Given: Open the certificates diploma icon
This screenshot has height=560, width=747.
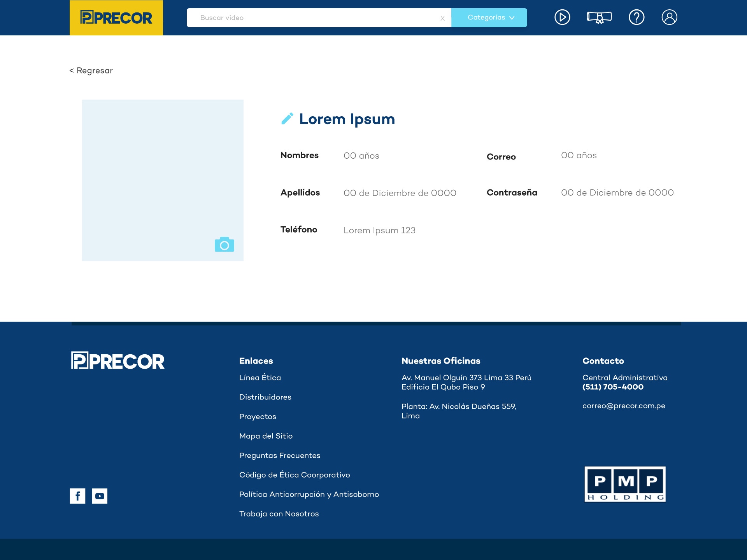Looking at the screenshot, I should pos(599,17).
